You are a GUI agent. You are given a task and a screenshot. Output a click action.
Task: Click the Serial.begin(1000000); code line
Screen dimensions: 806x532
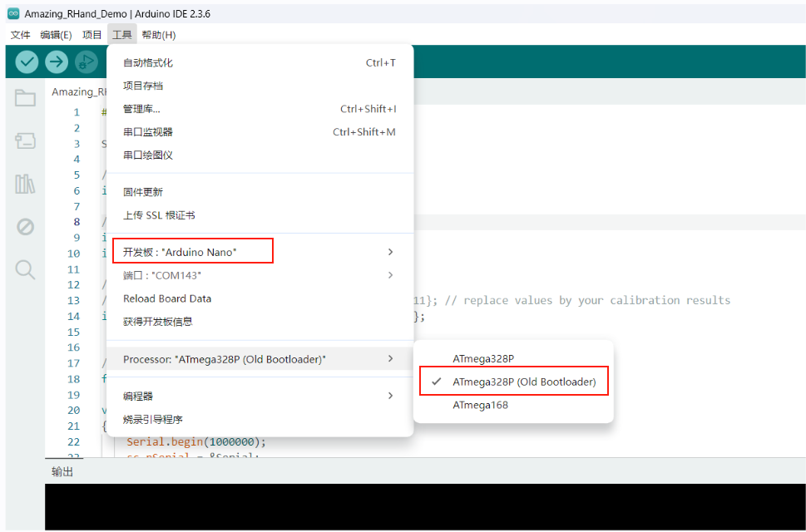(x=196, y=441)
